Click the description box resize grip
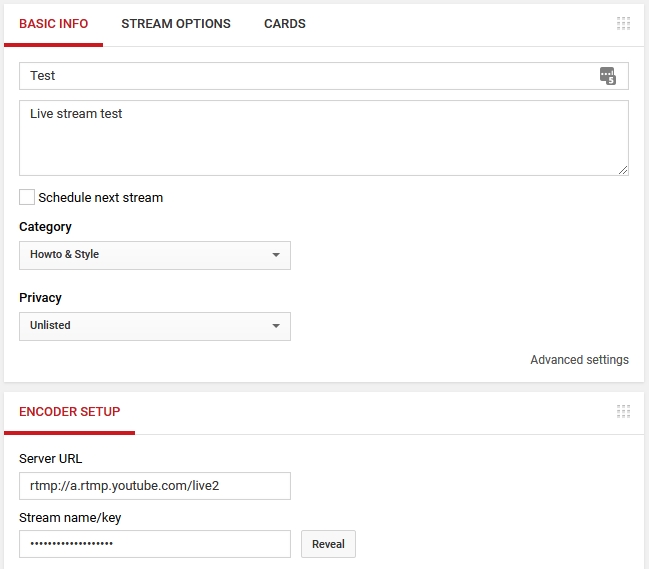 [623, 170]
